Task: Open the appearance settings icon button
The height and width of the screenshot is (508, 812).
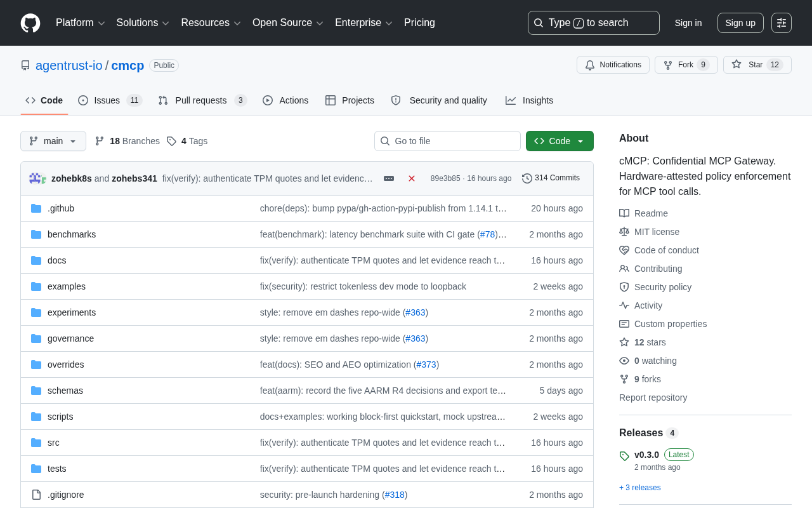Action: click(x=782, y=23)
